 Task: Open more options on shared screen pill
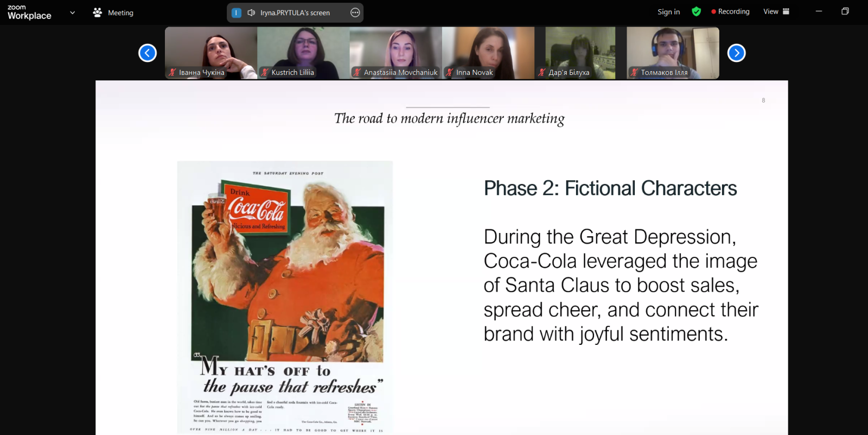coord(355,12)
